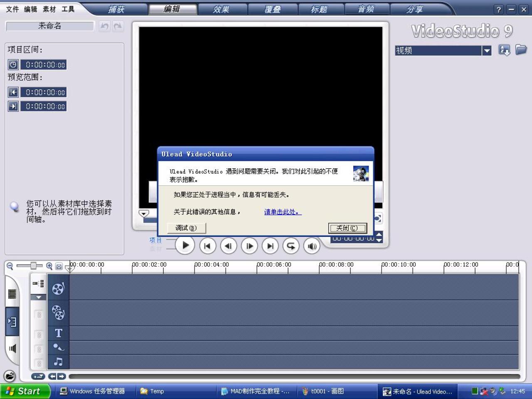This screenshot has height=399, width=532.
Task: Zoom in on the timeline
Action: 49,266
